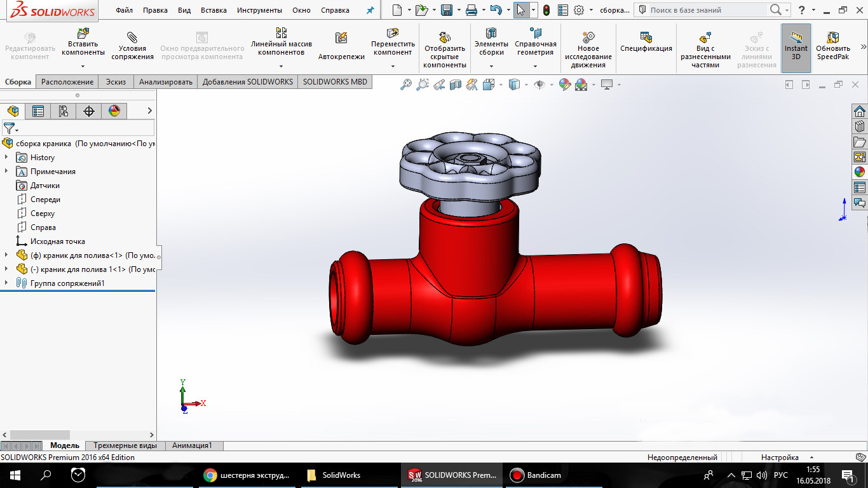Open Appearances color ball in task pane
Screen dimensions: 868x488
tap(860, 172)
